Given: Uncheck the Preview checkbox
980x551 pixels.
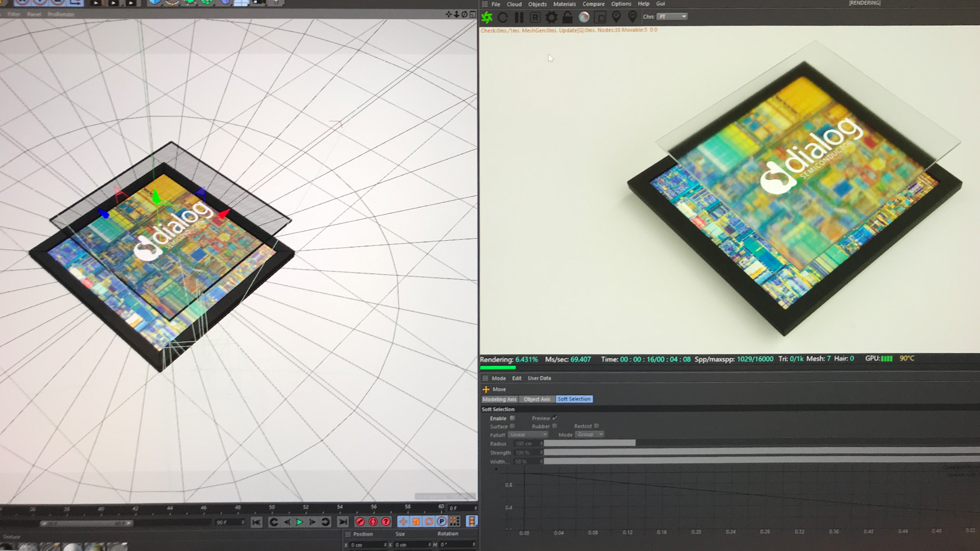Looking at the screenshot, I should pos(555,418).
